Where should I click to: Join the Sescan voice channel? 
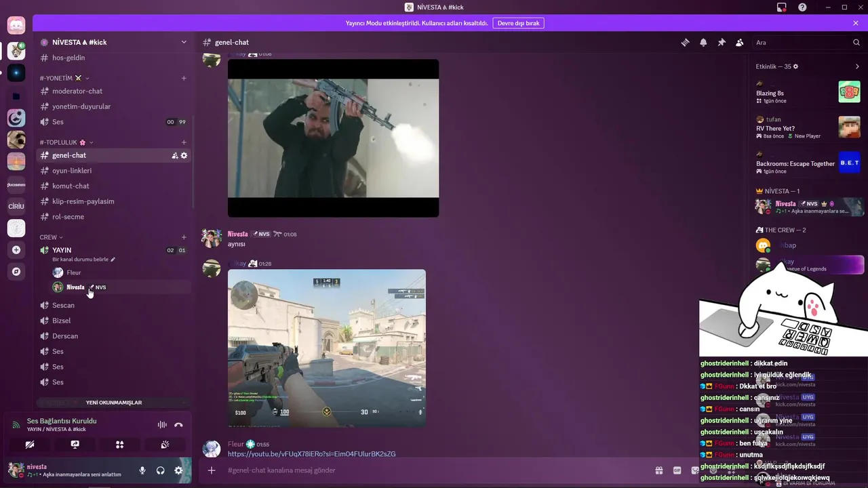point(113,305)
